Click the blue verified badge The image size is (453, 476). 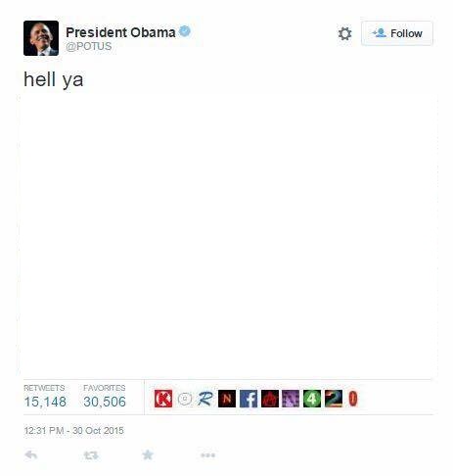(185, 31)
